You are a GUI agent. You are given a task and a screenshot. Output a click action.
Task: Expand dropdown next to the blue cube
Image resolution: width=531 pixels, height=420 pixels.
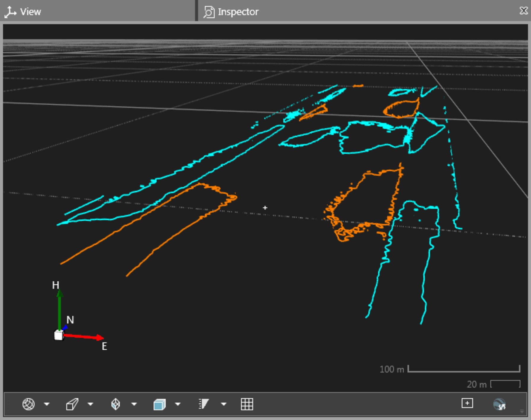click(178, 404)
